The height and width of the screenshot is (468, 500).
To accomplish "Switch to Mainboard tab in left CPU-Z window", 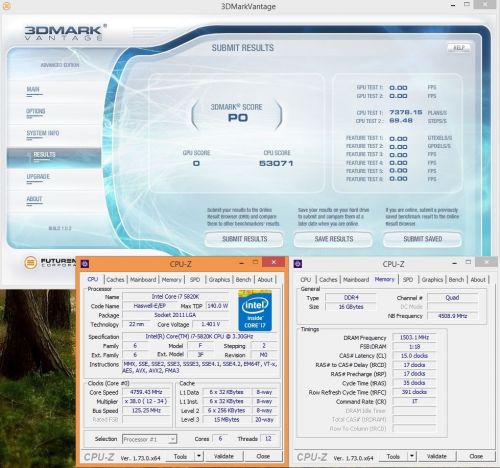I will [143, 280].
